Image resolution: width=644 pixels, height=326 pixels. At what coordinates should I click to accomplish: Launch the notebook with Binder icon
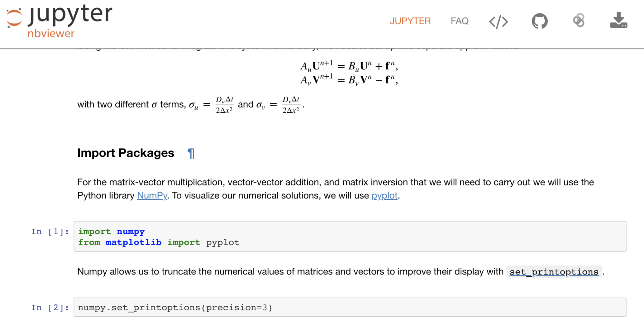579,21
